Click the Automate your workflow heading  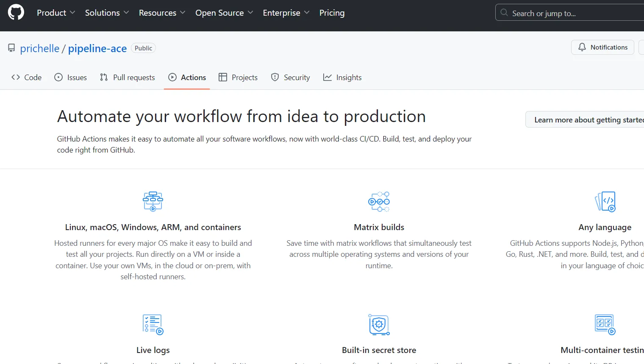[241, 116]
